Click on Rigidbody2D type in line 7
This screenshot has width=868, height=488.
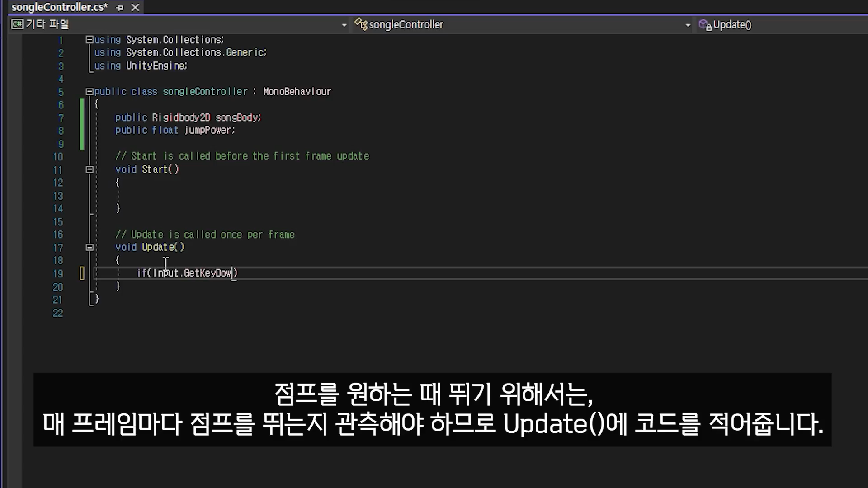pyautogui.click(x=181, y=118)
